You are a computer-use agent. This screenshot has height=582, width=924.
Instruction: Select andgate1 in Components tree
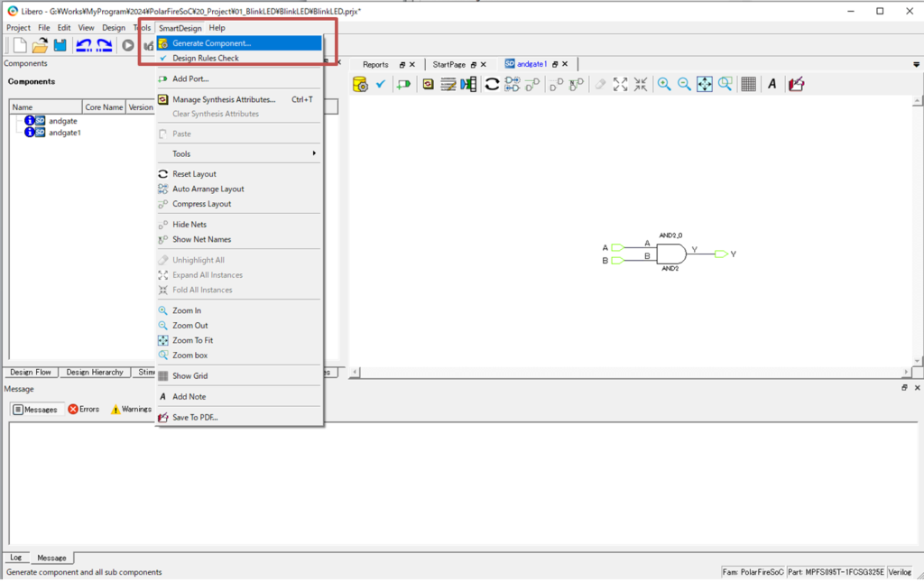tap(64, 133)
